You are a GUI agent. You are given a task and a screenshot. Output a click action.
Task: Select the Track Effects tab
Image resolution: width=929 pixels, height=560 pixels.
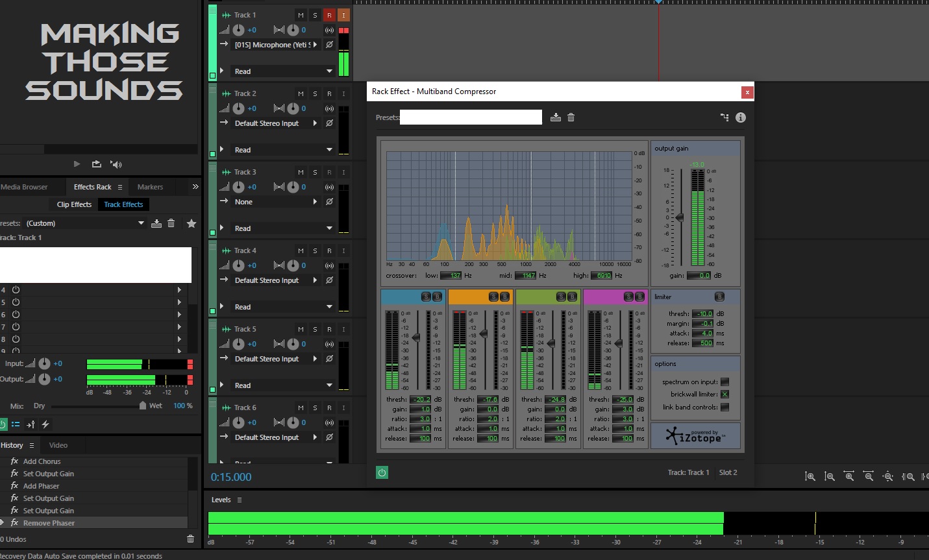123,204
